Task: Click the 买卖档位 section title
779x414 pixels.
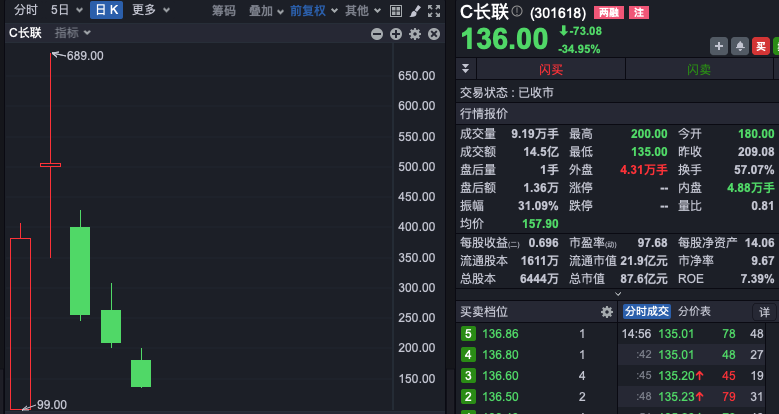Action: 484,312
